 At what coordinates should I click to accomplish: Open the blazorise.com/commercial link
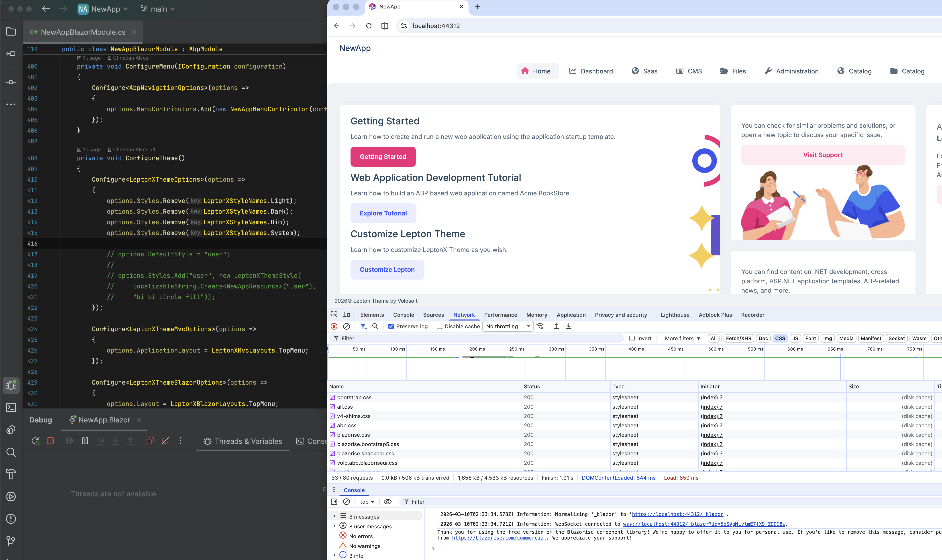pos(499,538)
